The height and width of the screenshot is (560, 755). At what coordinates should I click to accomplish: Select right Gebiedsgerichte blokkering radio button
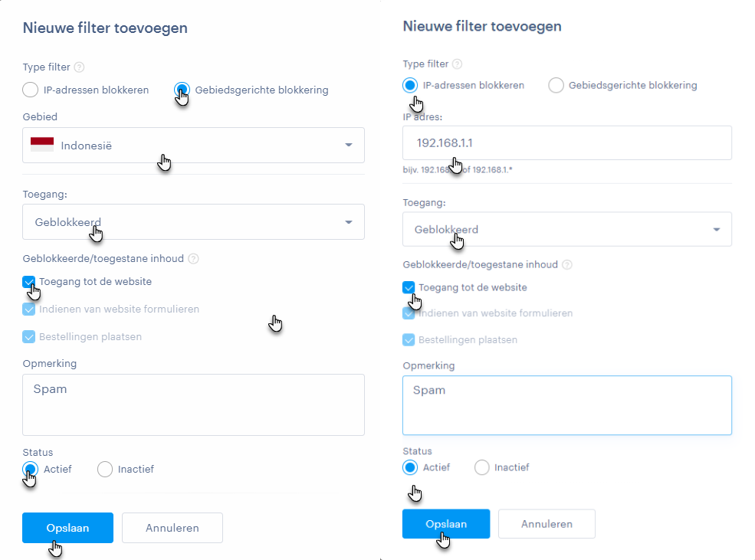(x=556, y=85)
